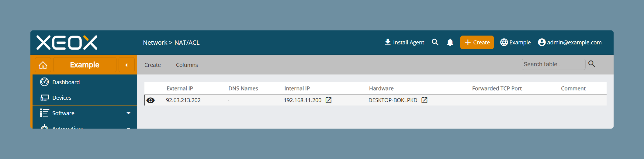The image size is (644, 159).
Task: Click the table search magnifier icon
Action: coord(592,64)
